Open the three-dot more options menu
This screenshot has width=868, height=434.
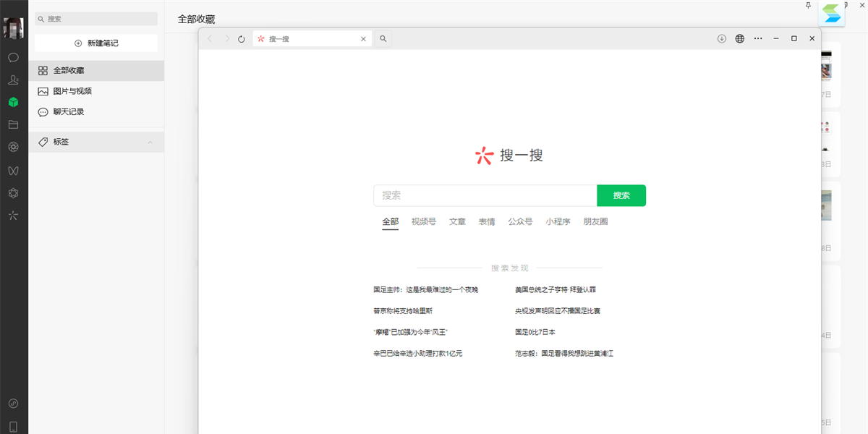pos(757,39)
